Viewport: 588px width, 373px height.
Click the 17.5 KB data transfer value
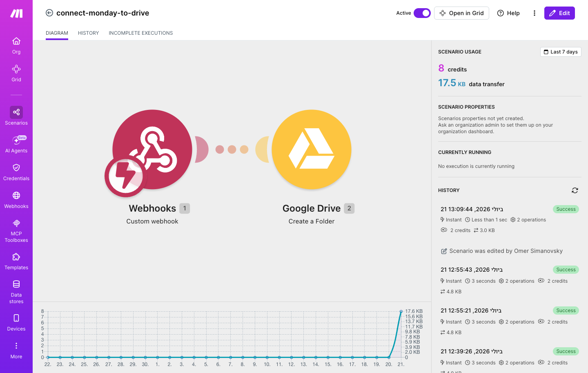click(x=452, y=83)
